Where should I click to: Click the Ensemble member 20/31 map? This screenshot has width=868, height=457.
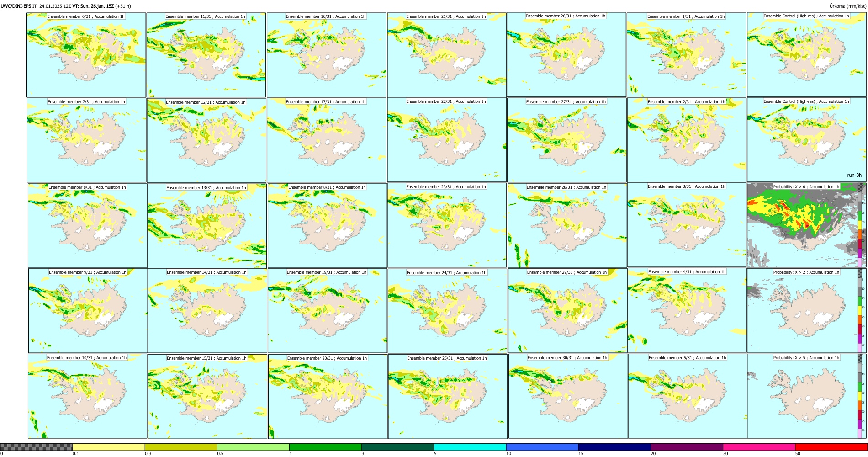coord(328,396)
